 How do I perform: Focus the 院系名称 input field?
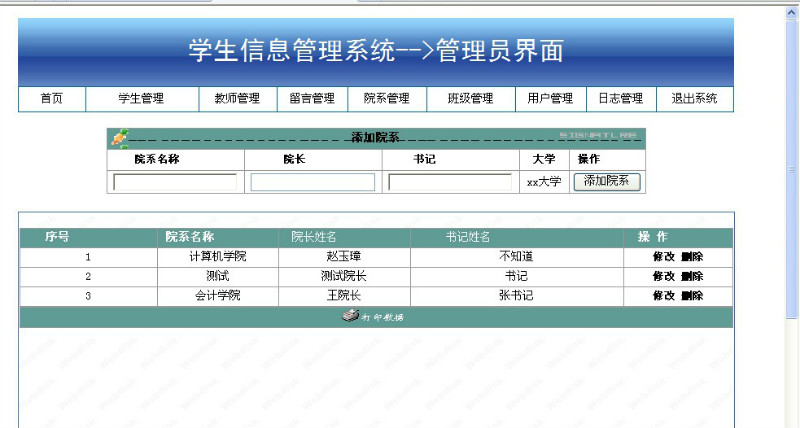pos(175,182)
